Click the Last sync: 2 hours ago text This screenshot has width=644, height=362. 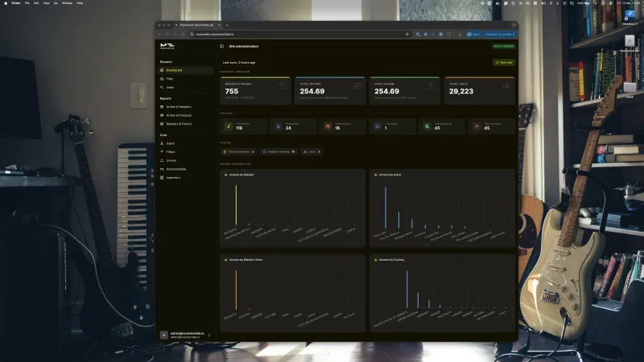[x=239, y=63]
